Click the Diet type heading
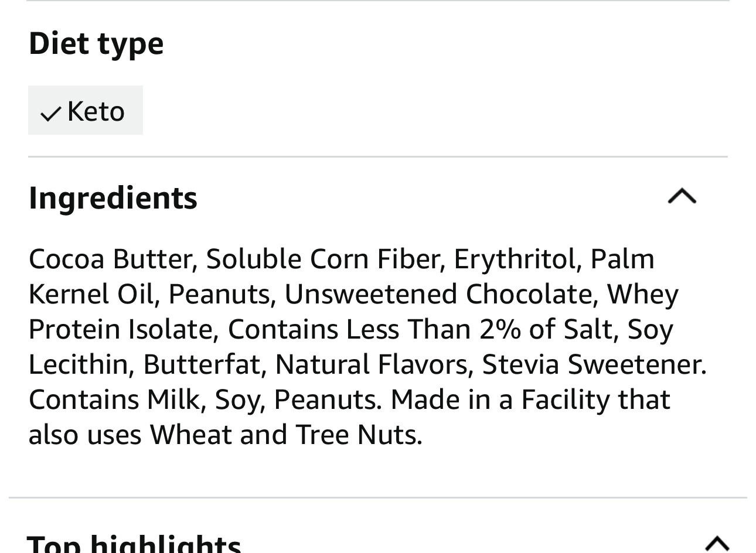 point(96,43)
